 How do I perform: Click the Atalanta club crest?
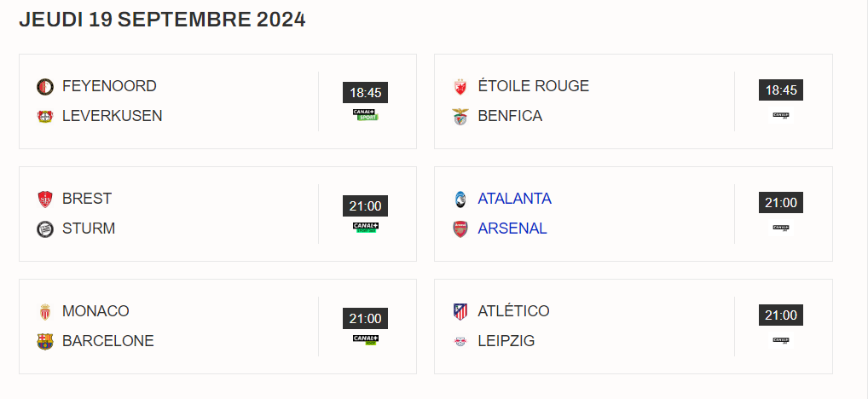[x=460, y=199]
